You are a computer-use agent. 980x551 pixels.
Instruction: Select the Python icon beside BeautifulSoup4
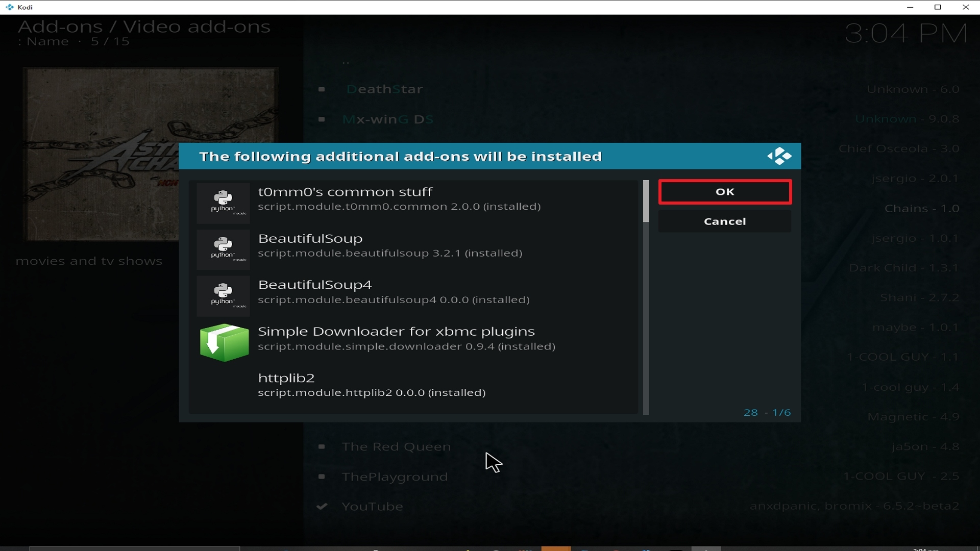point(223,296)
